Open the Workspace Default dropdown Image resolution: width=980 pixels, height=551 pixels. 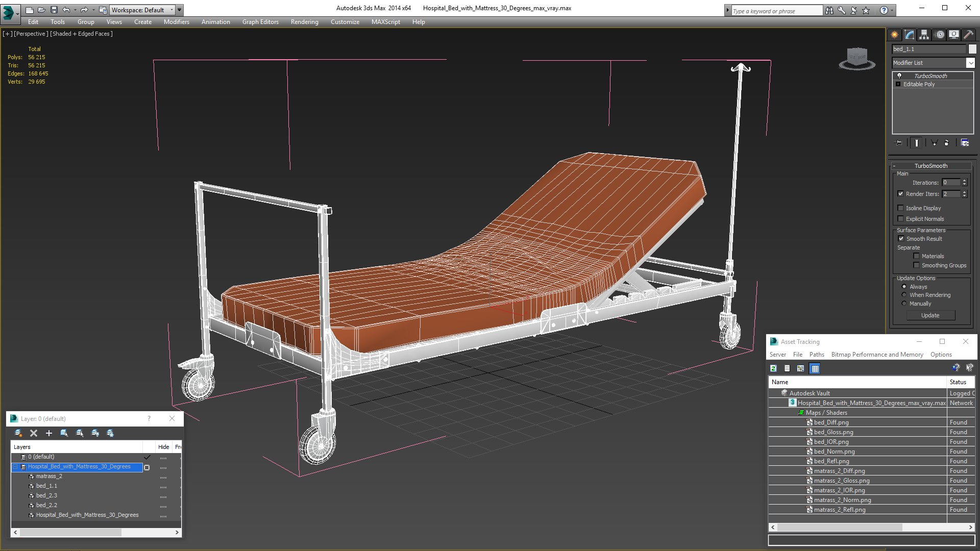click(x=171, y=10)
